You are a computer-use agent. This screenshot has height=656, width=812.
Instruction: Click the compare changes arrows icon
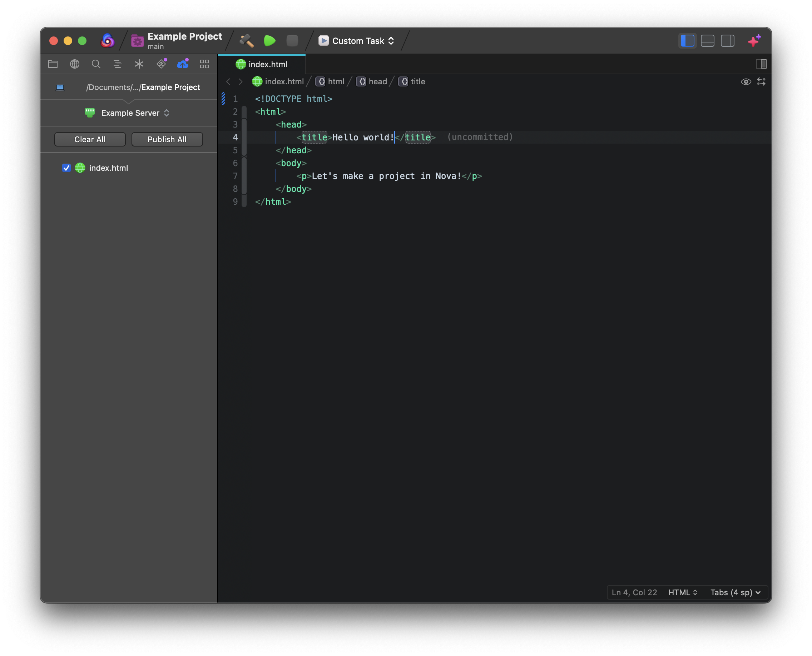tap(761, 81)
